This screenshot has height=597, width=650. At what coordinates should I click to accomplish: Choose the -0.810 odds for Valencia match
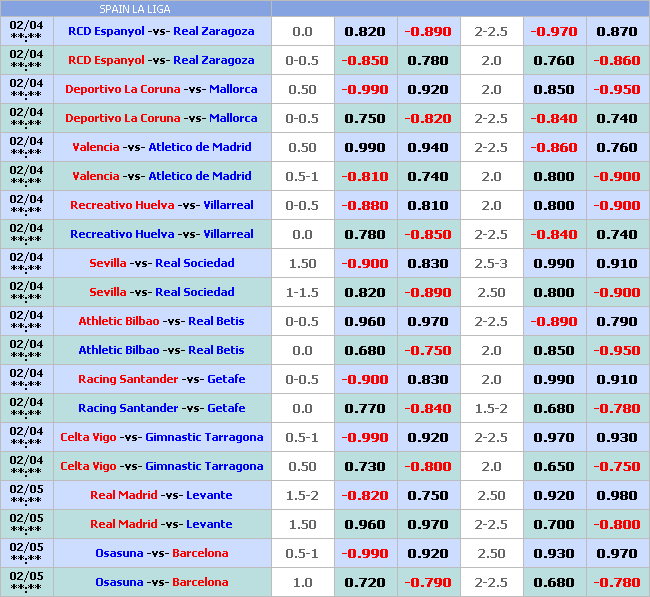pos(365,176)
